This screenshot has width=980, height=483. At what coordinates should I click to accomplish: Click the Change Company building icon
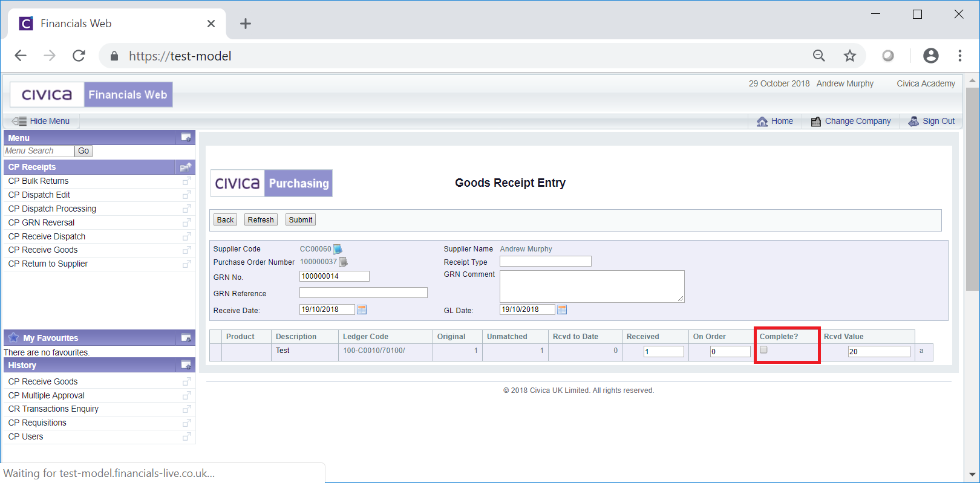[x=816, y=122]
